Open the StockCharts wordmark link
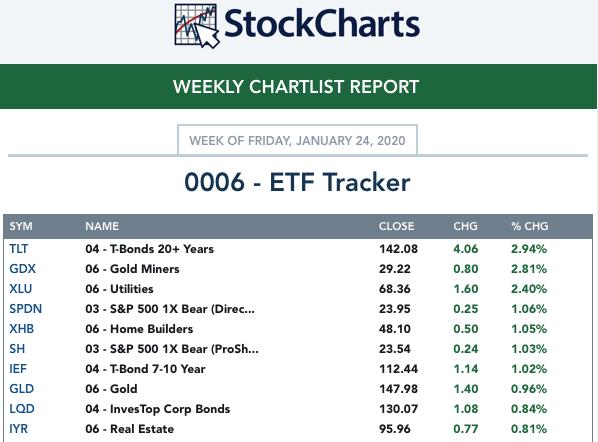The image size is (598, 442). (x=322, y=24)
